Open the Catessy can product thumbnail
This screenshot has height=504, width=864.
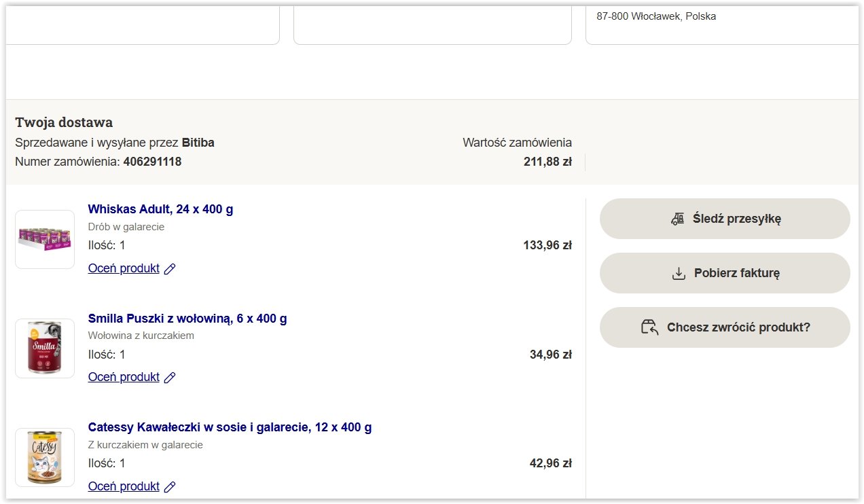[45, 457]
